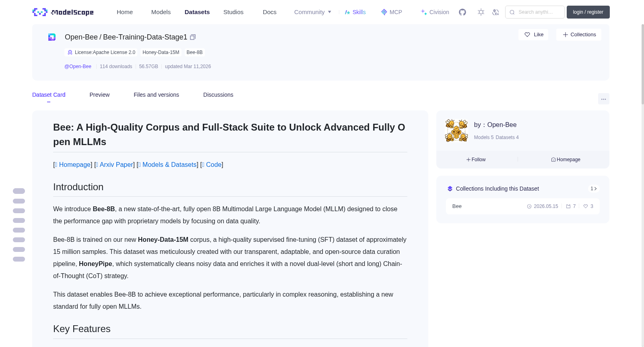Image resolution: width=644 pixels, height=347 pixels.
Task: Click the clock icon beside 2026.05.15
Action: coord(529,206)
